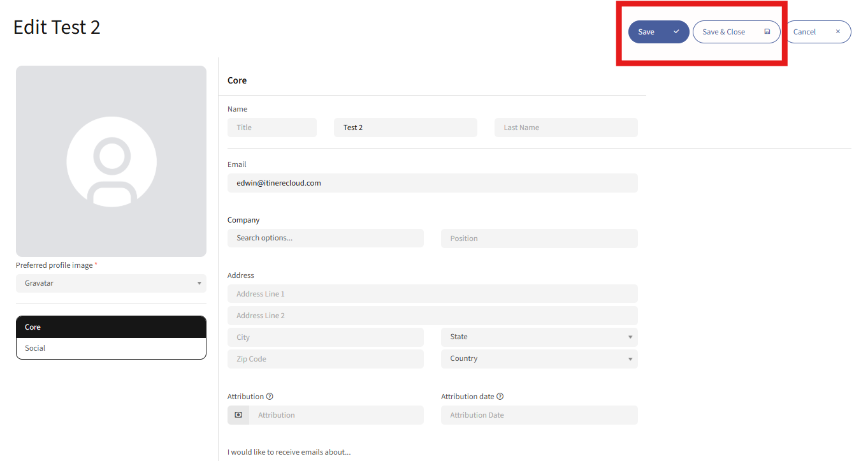The height and width of the screenshot is (461, 868).
Task: Switch to the Social tab
Action: (111, 348)
